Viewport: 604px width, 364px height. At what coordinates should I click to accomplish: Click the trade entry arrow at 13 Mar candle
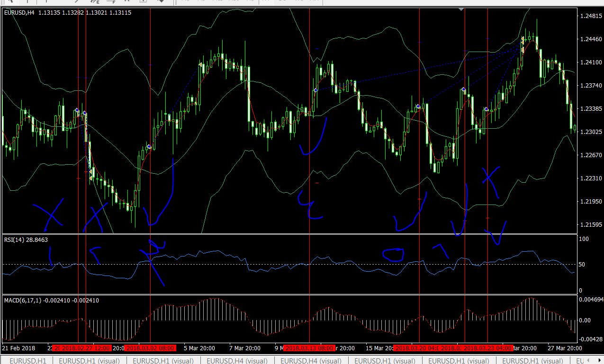tap(315, 90)
